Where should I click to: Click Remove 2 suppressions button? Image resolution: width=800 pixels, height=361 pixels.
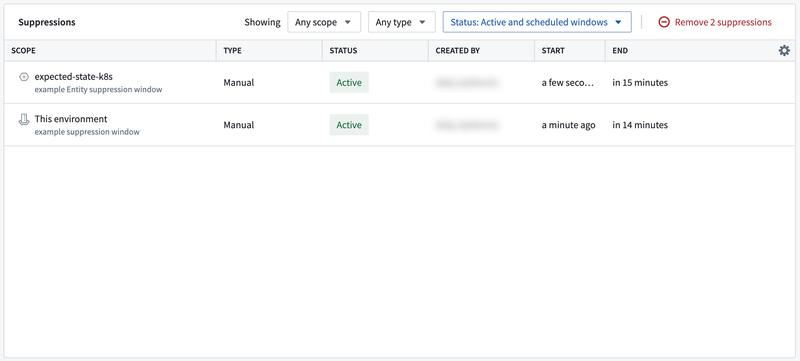(715, 22)
